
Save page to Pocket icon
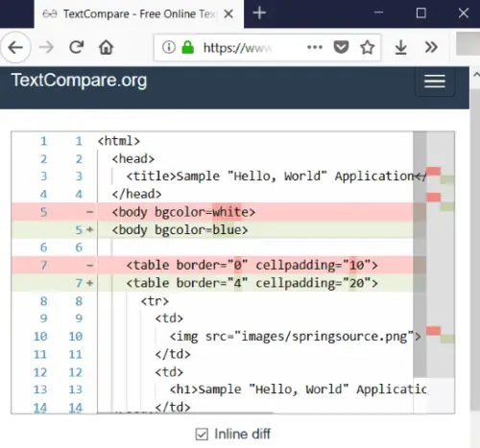coord(341,47)
